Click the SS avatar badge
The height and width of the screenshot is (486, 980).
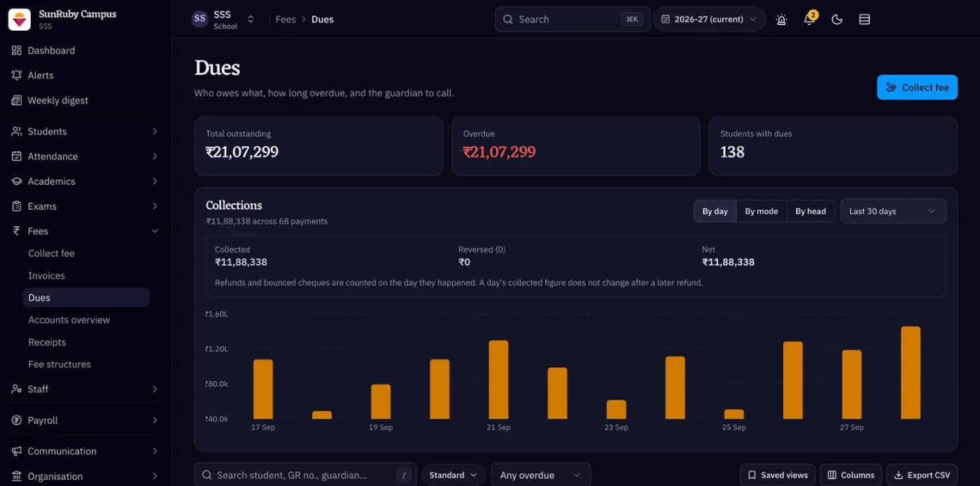point(200,20)
